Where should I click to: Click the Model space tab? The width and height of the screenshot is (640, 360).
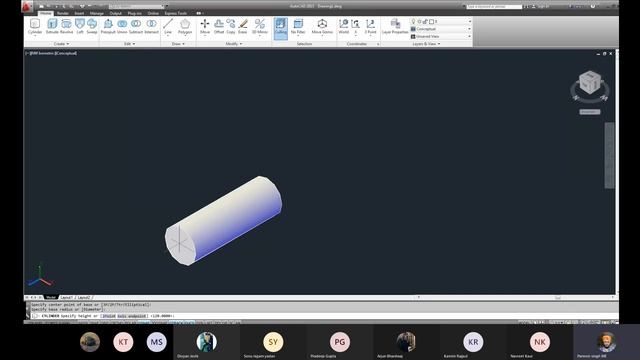click(x=50, y=298)
